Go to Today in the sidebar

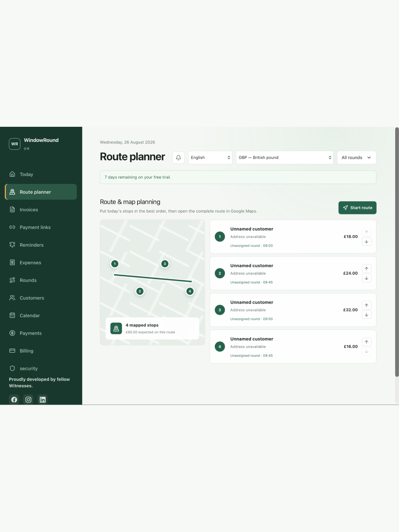(x=41, y=174)
